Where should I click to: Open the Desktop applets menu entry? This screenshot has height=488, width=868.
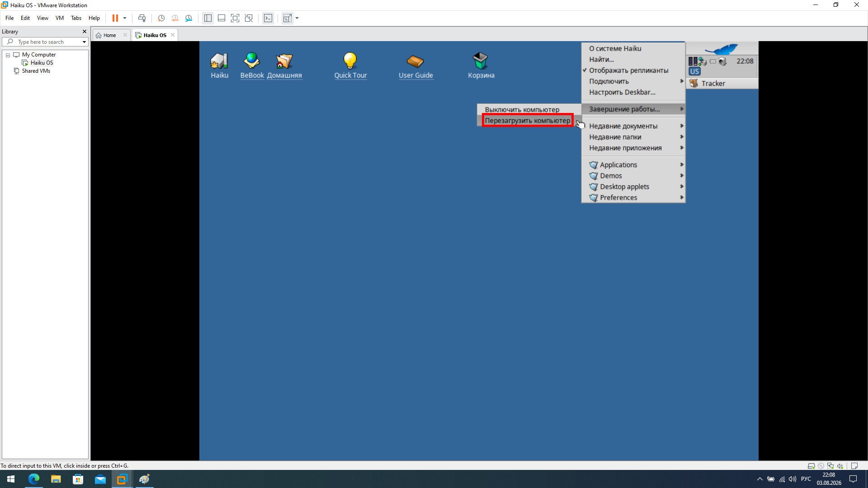pos(633,187)
